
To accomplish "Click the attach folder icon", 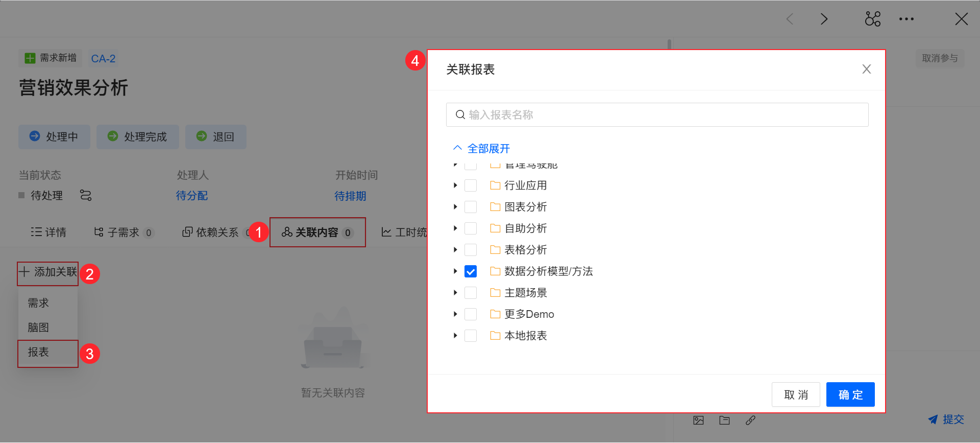I will [x=725, y=421].
